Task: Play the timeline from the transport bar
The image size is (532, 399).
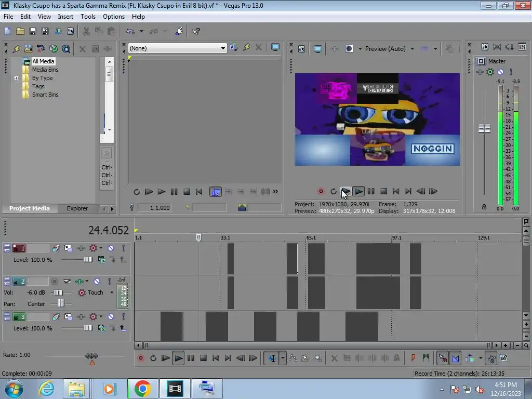Action: point(178,358)
